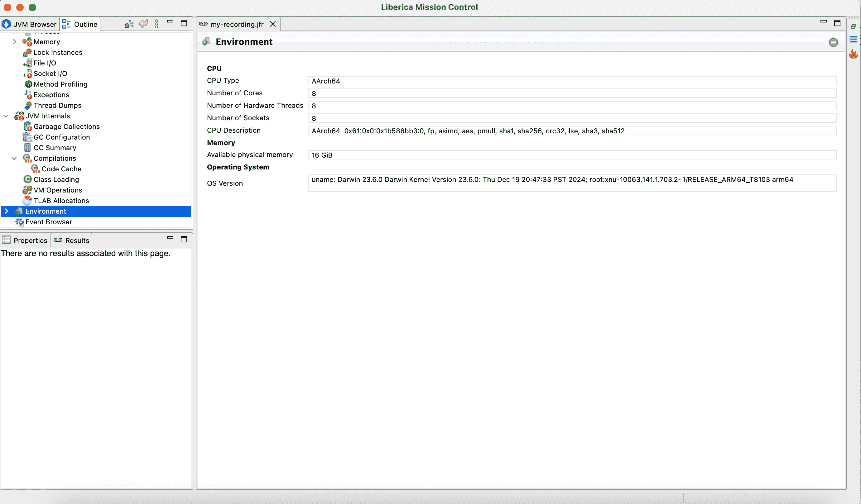The width and height of the screenshot is (861, 504).
Task: Click the Garbage Collections page icon
Action: pyautogui.click(x=28, y=127)
